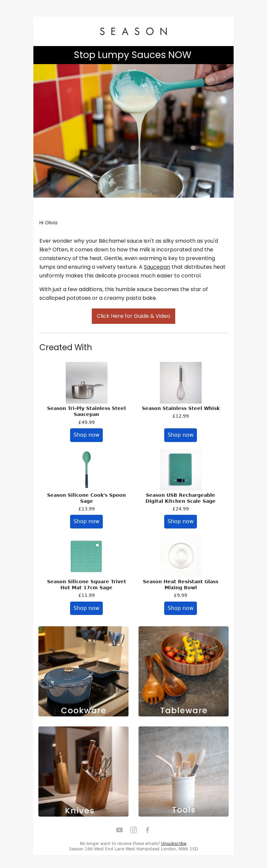Follow the Saucepan link in the paragraph
The width and height of the screenshot is (267, 868).
click(157, 267)
